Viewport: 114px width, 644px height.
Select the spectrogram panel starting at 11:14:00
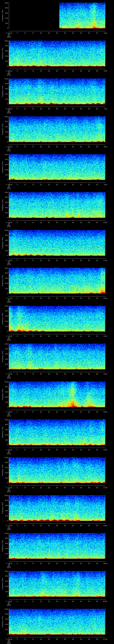coord(57,394)
